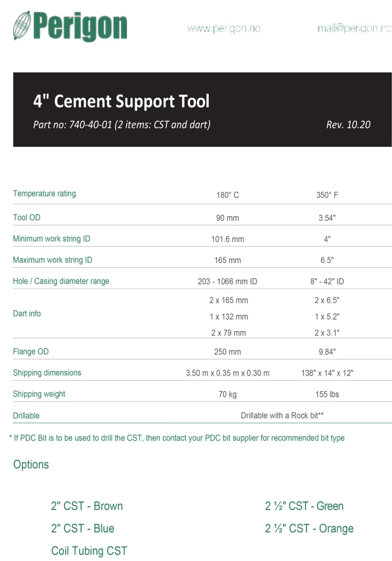392x561 pixels.
Task: Click the Options section heading
Action: point(31,465)
